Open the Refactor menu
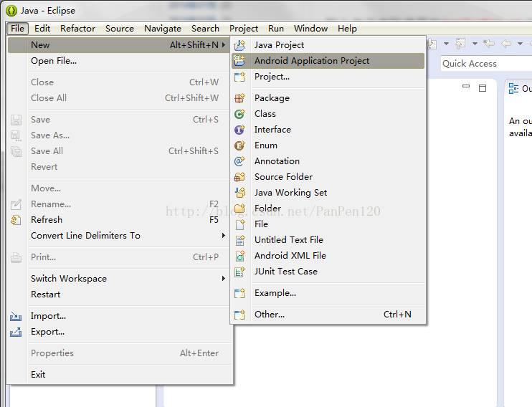Image resolution: width=532 pixels, height=407 pixels. 77,29
